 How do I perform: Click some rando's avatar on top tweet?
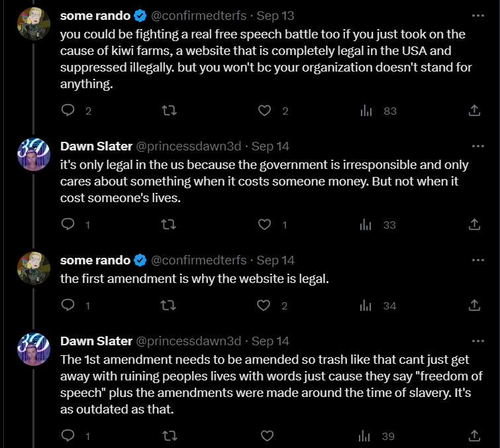point(34,24)
